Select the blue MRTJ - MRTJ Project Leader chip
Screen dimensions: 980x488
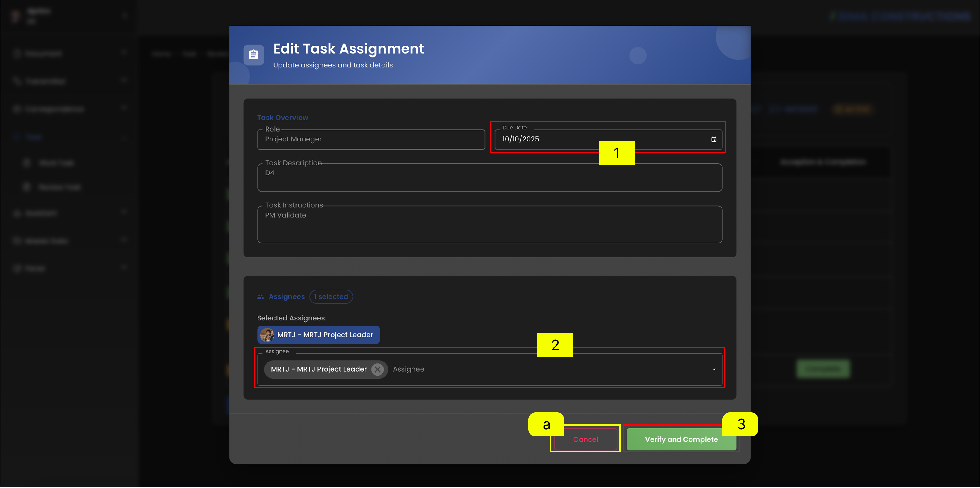(x=318, y=335)
